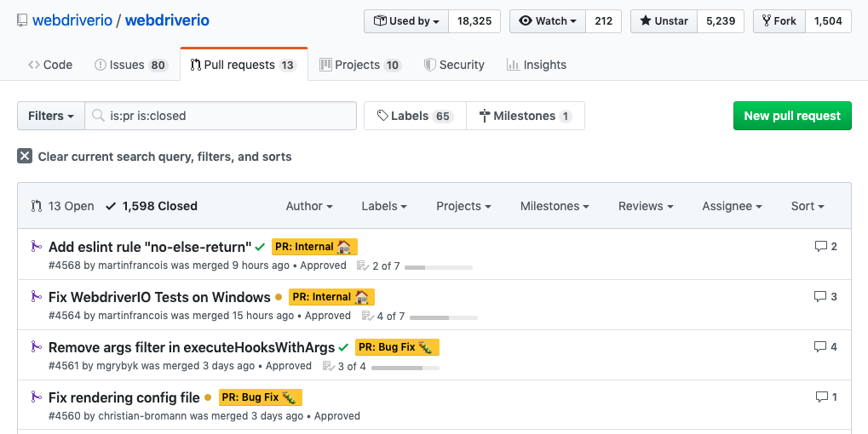Switch to the Projects tab
This screenshot has height=434, width=868.
[x=359, y=65]
